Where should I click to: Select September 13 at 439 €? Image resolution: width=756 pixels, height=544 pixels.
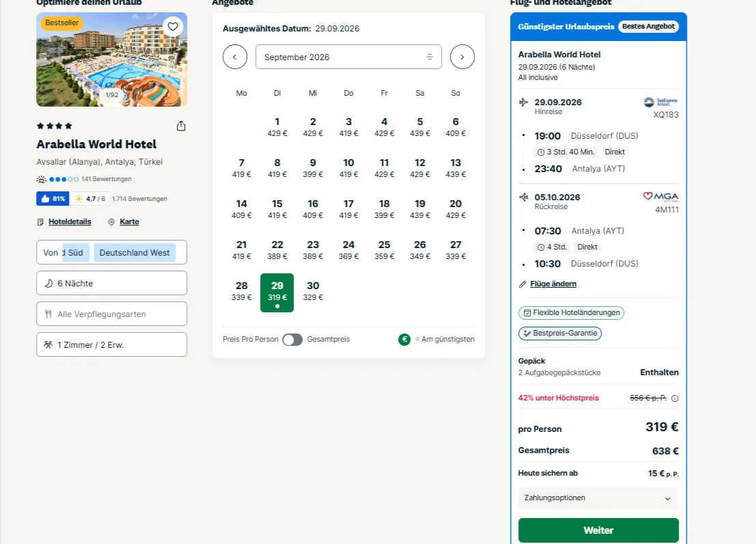(456, 168)
